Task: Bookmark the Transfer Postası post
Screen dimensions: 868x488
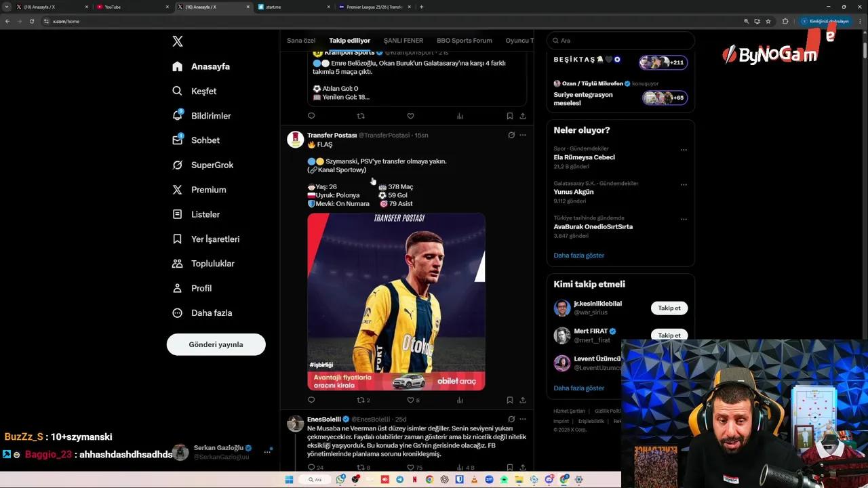Action: coord(509,400)
